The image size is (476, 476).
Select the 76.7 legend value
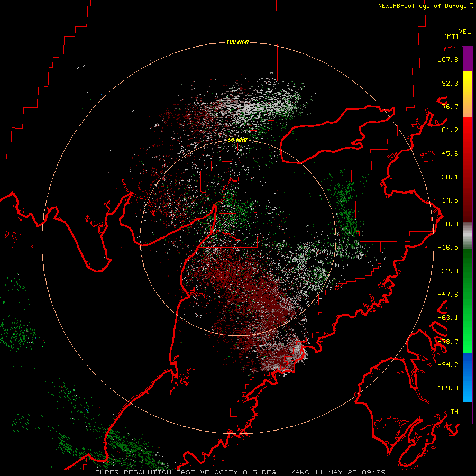(x=450, y=106)
